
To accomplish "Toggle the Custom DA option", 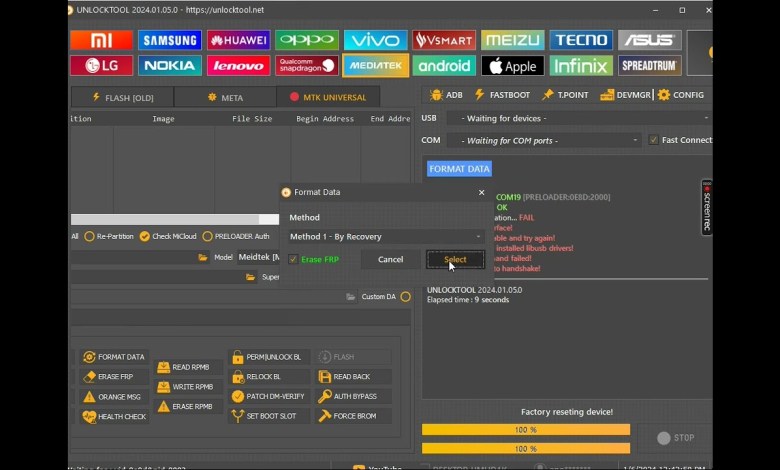I will pos(405,297).
